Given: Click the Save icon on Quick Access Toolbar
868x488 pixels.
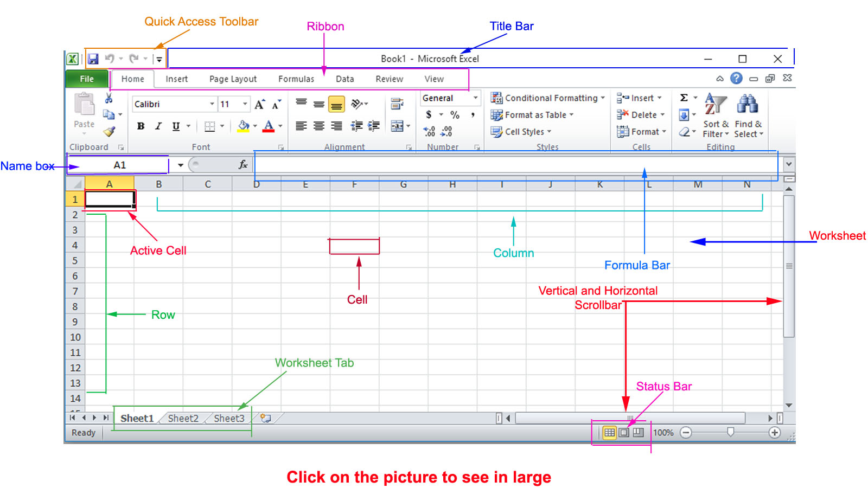Looking at the screenshot, I should click(x=93, y=59).
